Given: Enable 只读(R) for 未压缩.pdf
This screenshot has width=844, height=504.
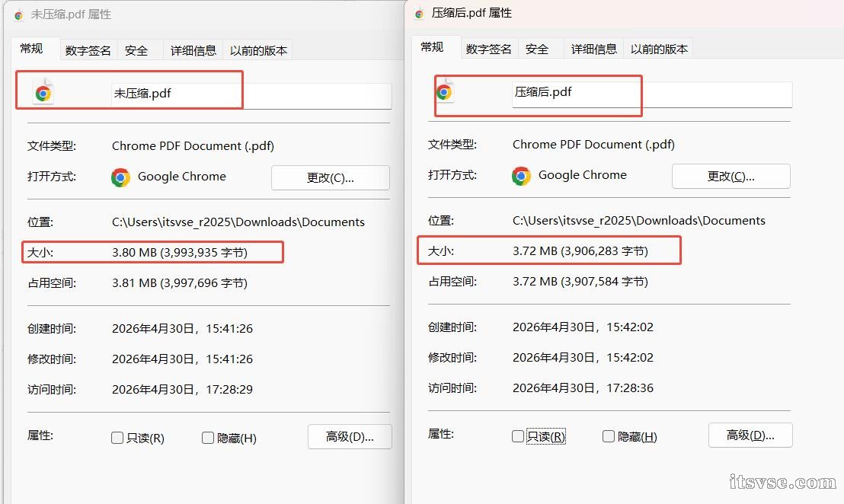Looking at the screenshot, I should coord(117,437).
